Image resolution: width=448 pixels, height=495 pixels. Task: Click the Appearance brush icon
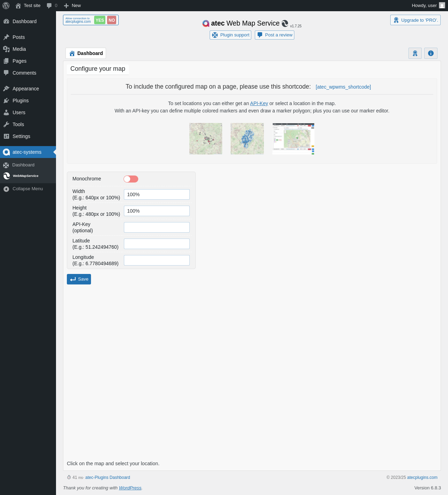click(6, 89)
